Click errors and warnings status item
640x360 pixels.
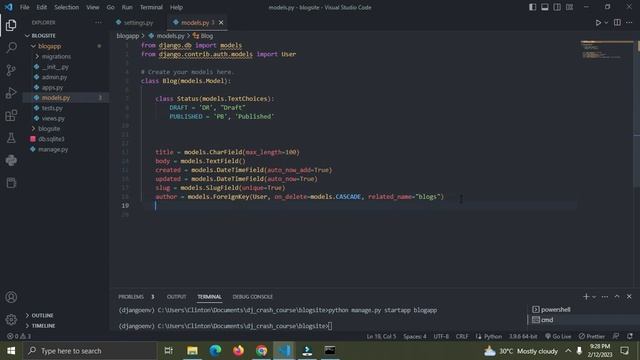tap(19, 336)
